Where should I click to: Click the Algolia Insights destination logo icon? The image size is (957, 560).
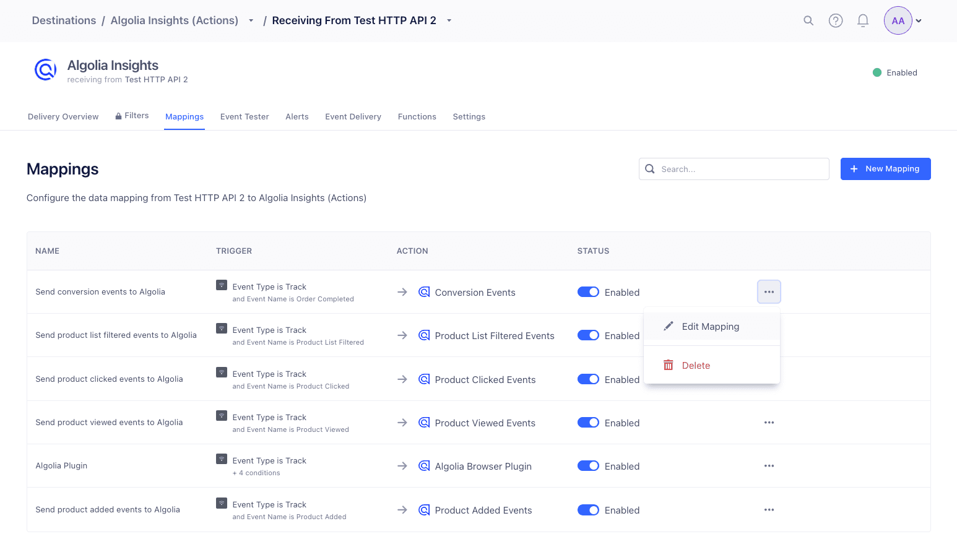click(x=45, y=69)
